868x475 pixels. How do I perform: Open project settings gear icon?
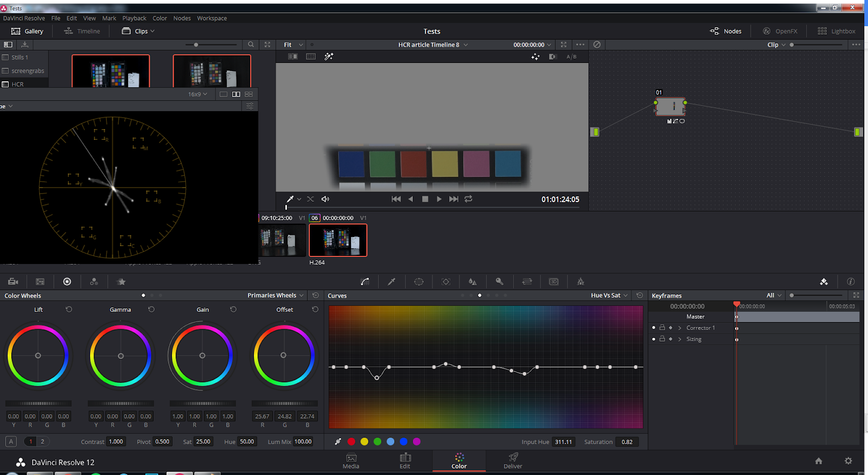tap(848, 461)
